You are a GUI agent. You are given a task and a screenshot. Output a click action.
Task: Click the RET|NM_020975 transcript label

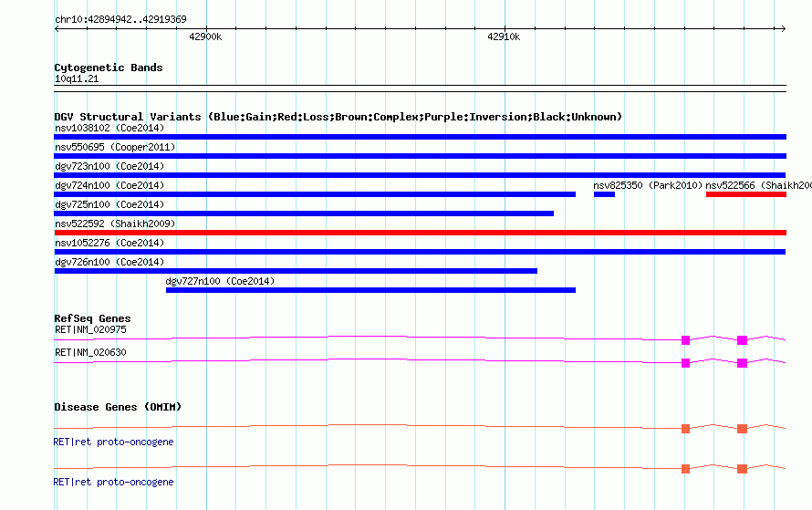[x=90, y=329]
